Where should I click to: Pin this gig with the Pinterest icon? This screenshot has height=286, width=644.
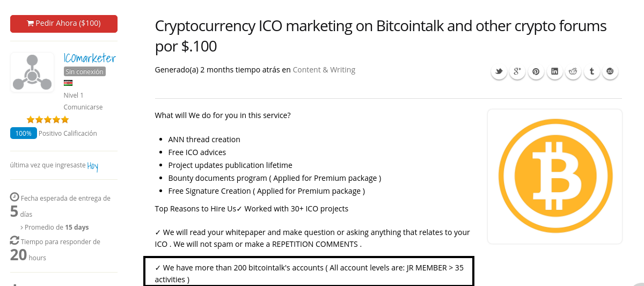pos(536,71)
